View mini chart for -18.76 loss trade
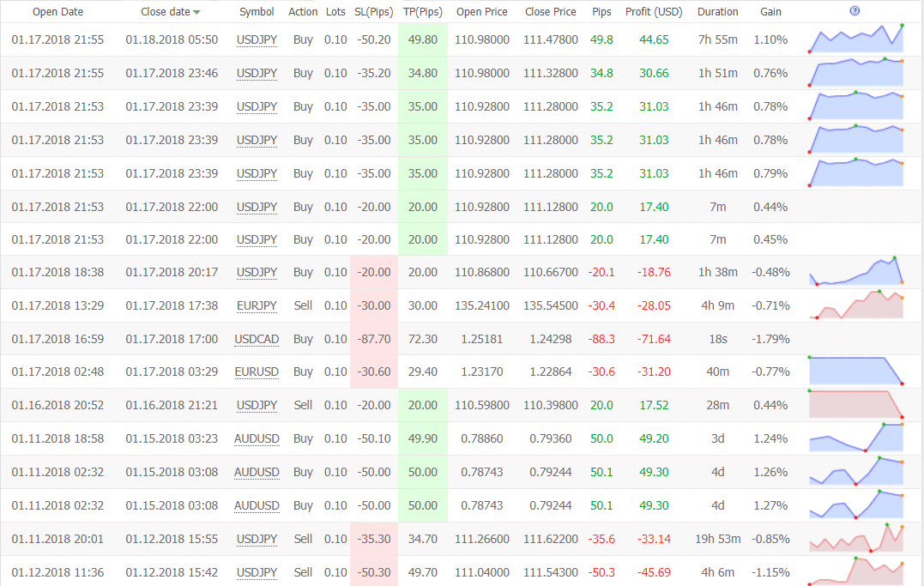924x586 pixels. [x=855, y=271]
